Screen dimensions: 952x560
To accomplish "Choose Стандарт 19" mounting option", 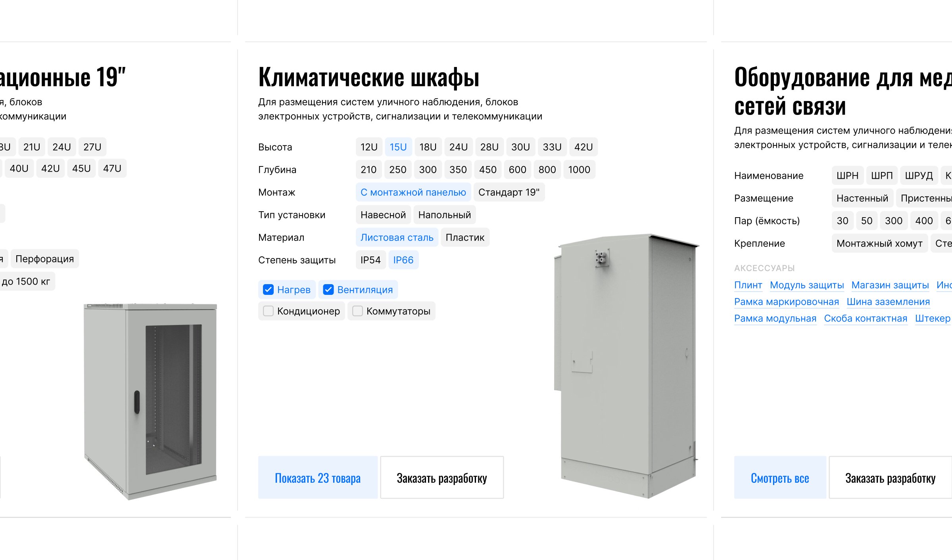I will click(509, 192).
